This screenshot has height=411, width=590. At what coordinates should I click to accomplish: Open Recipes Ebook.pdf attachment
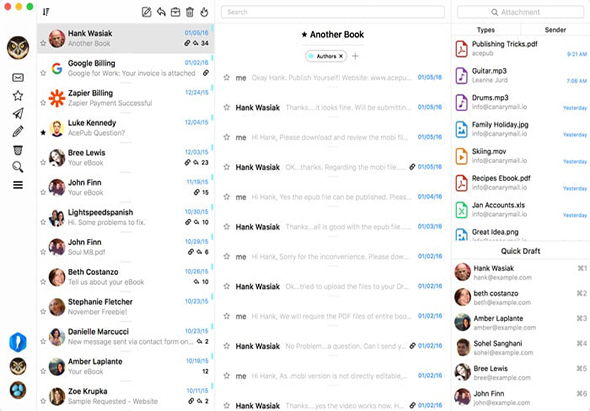tap(521, 183)
